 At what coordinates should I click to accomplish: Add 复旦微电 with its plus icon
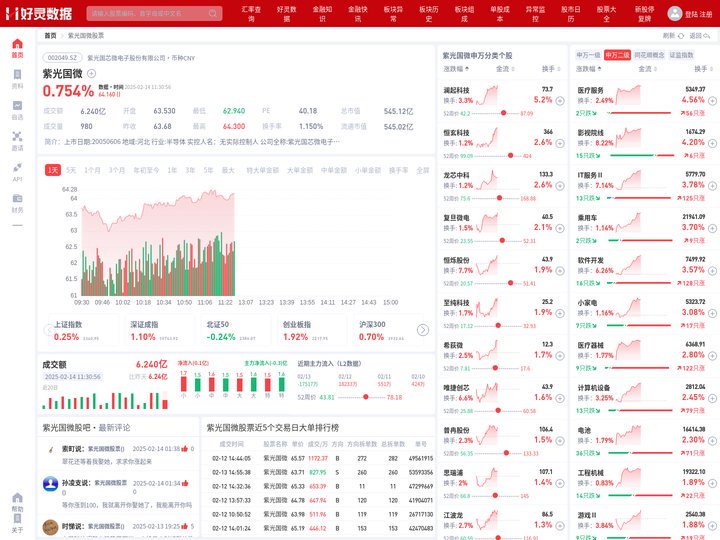pyautogui.click(x=560, y=228)
